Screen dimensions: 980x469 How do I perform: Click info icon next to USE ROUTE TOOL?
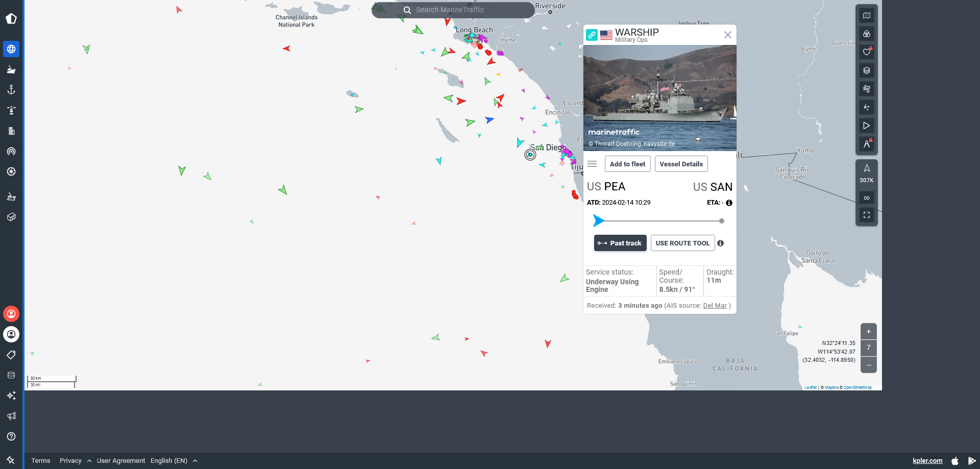point(720,243)
